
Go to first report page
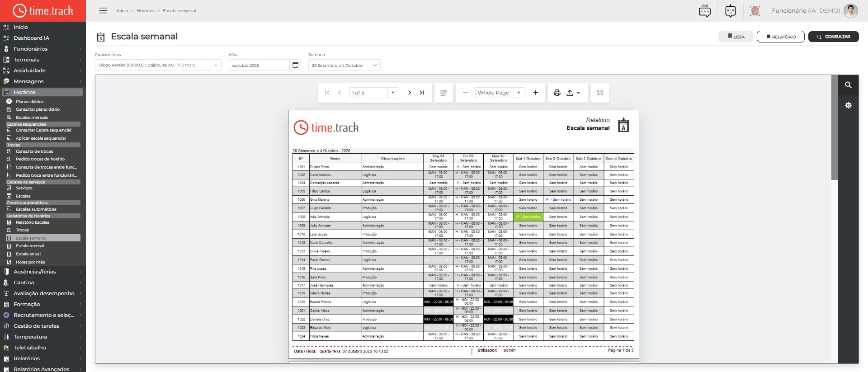327,93
